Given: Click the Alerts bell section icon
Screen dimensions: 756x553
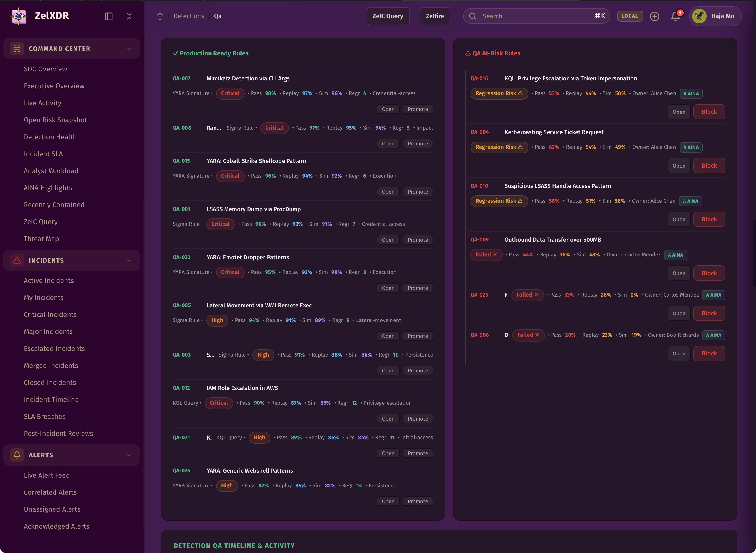Looking at the screenshot, I should tap(17, 455).
